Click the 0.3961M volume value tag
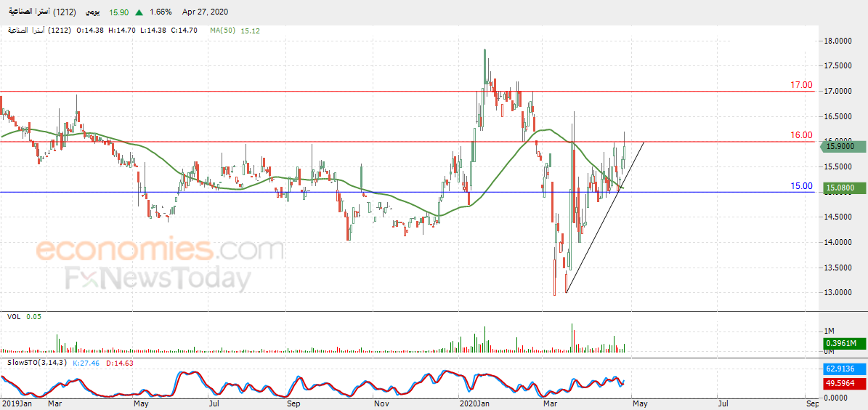Screen dimensions: 868x410 [843, 344]
